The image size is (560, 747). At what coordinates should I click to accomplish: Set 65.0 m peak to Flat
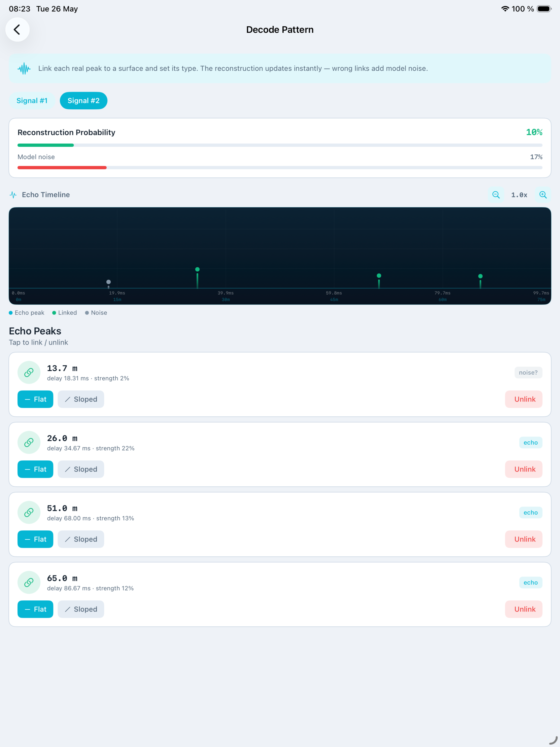(x=36, y=609)
